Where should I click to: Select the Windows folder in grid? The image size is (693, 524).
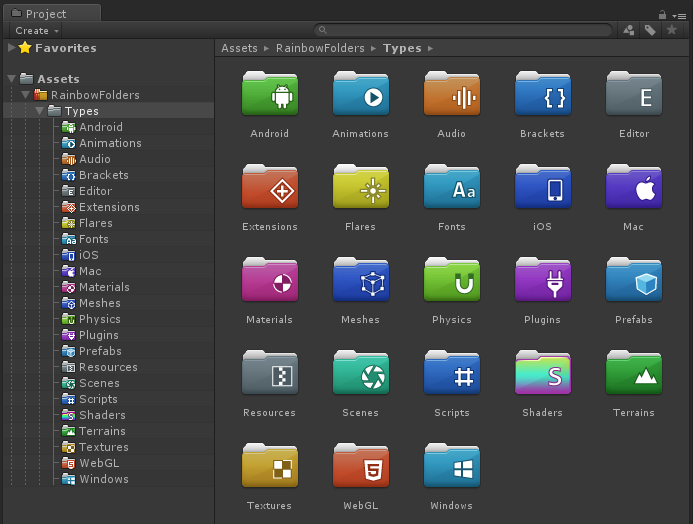(452, 466)
